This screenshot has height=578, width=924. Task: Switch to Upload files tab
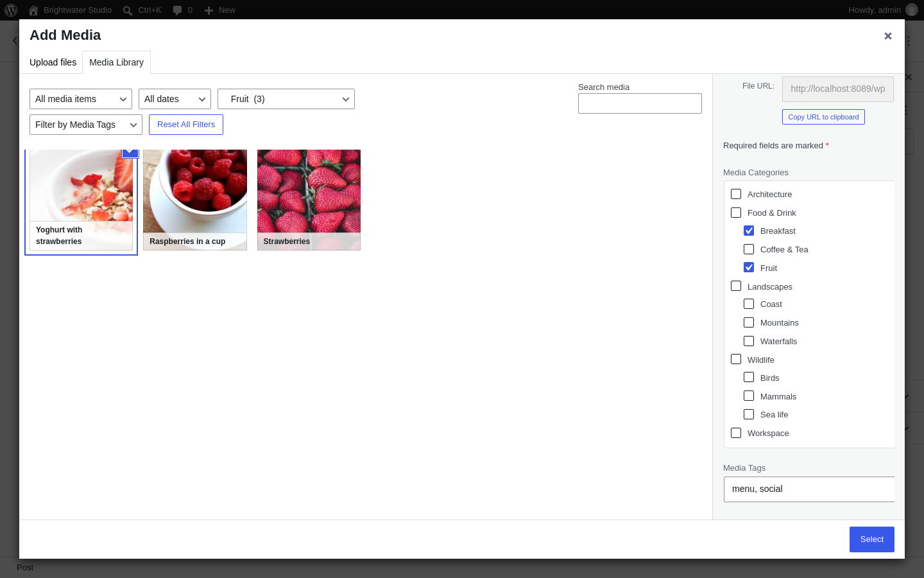coord(53,62)
